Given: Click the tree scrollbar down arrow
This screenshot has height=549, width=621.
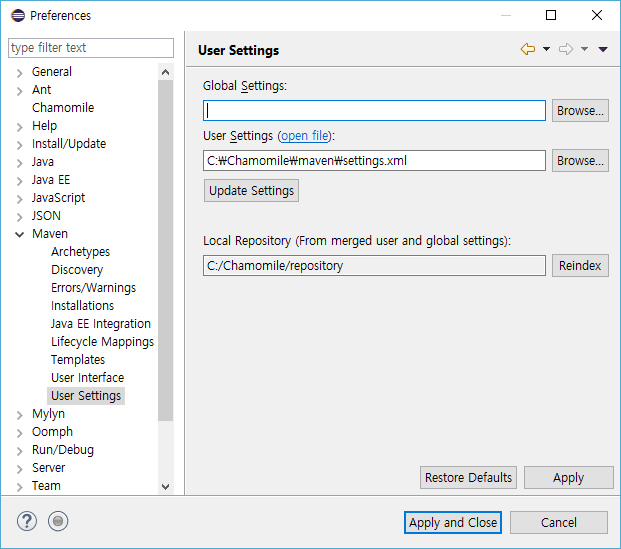Looking at the screenshot, I should (166, 487).
